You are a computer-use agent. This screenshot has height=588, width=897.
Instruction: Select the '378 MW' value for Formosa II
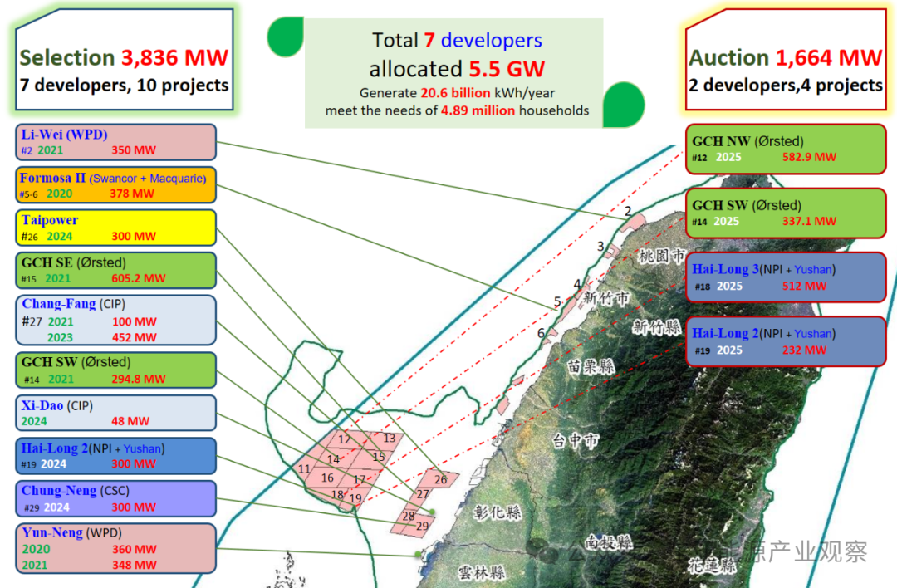point(131,194)
